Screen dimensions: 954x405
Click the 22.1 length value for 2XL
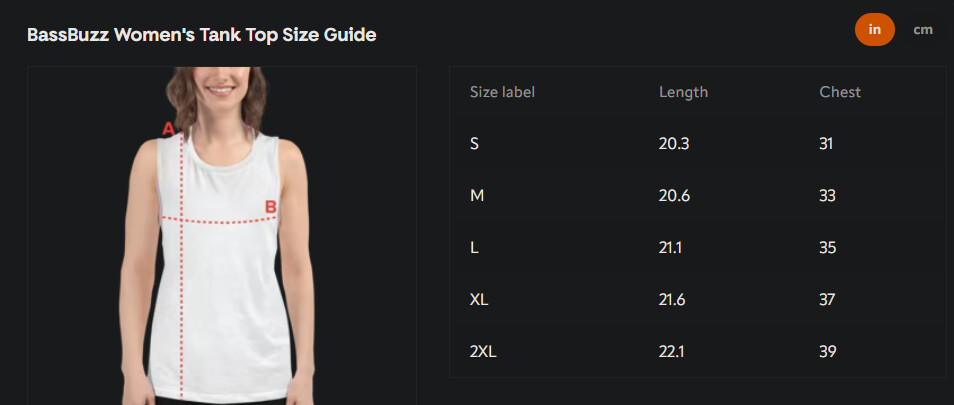tap(672, 351)
